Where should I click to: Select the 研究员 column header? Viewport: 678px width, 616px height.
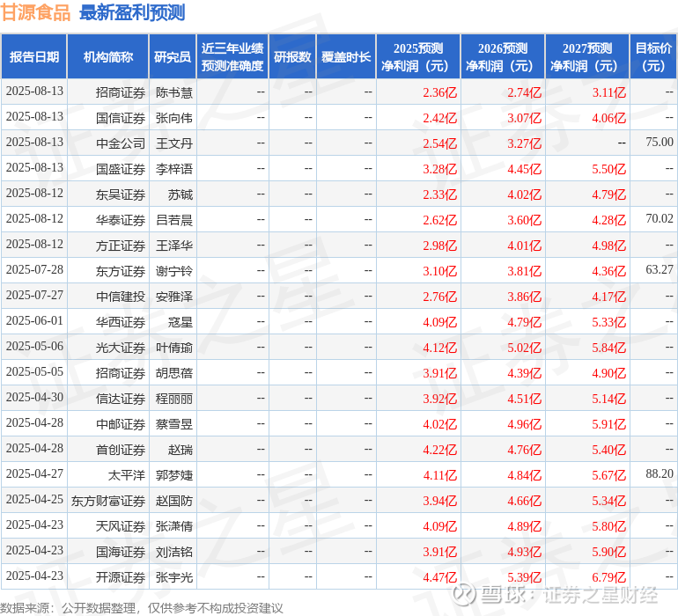tap(173, 57)
